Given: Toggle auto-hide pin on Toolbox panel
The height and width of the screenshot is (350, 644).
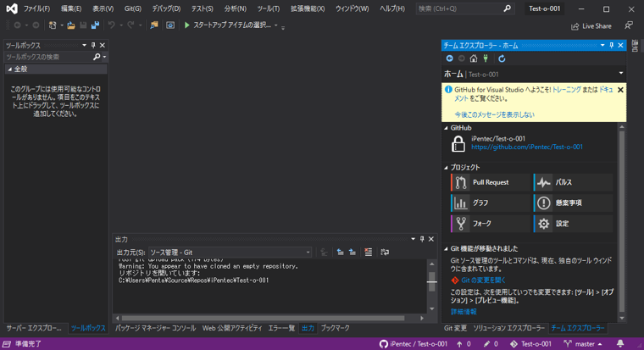Looking at the screenshot, I should [x=93, y=45].
